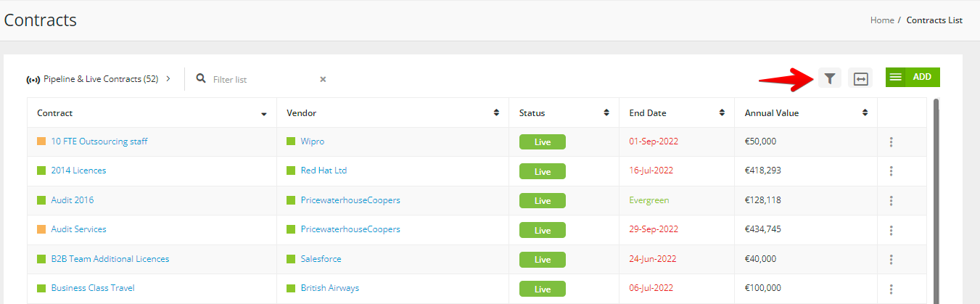Click annual value €100,000
This screenshot has width=980, height=304.
763,288
